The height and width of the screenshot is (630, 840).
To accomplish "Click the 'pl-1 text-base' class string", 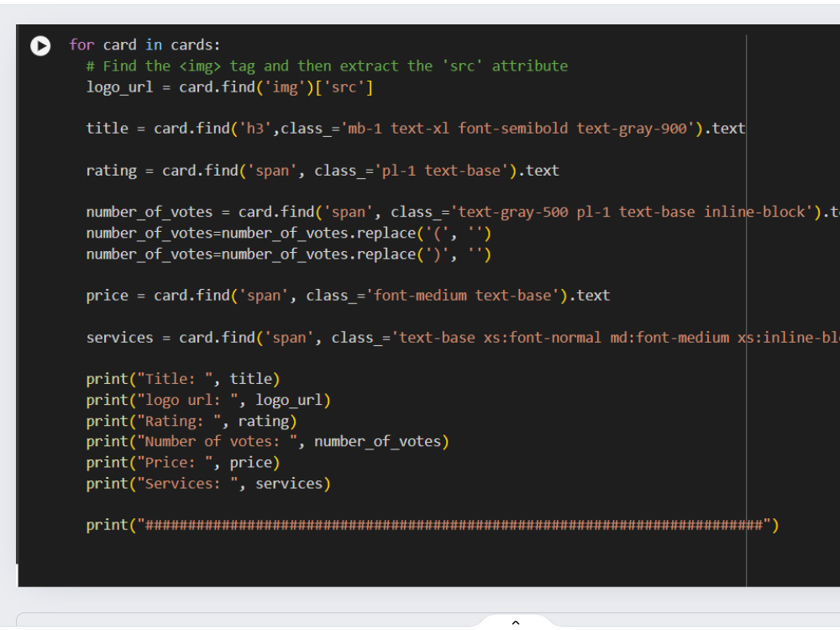I will pyautogui.click(x=442, y=171).
